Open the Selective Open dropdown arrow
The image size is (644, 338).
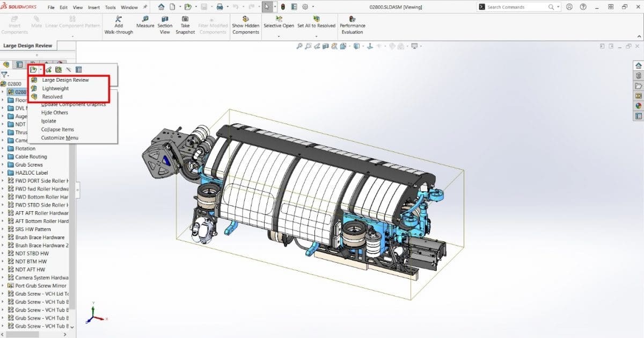point(279,37)
